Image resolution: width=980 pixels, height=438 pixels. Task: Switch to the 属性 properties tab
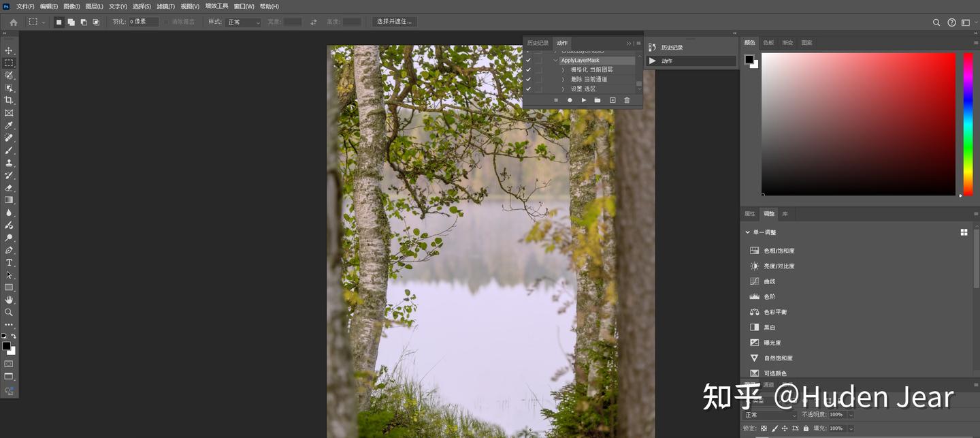click(x=749, y=214)
